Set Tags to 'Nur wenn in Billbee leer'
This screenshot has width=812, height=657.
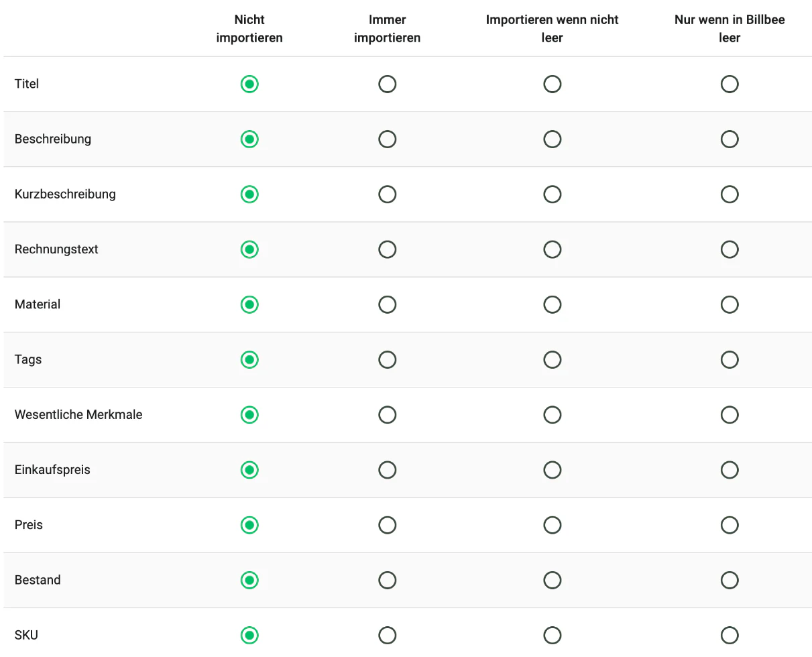(x=730, y=359)
